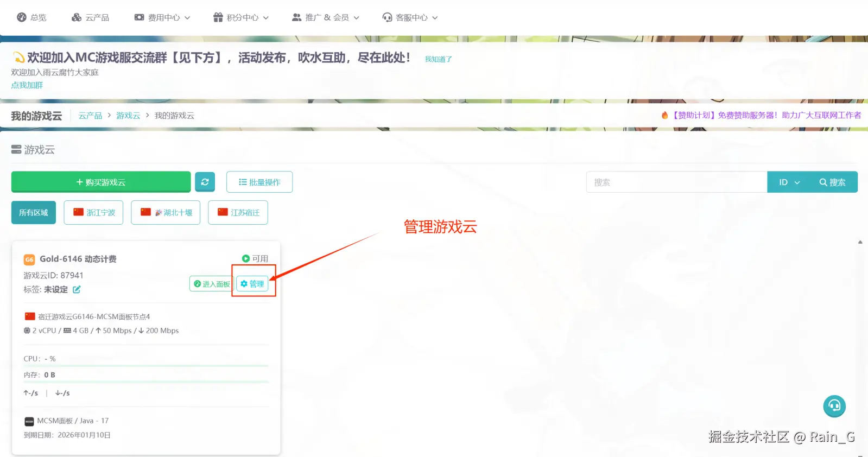Click 进入面板 enter panel button
The width and height of the screenshot is (868, 457).
pos(212,284)
